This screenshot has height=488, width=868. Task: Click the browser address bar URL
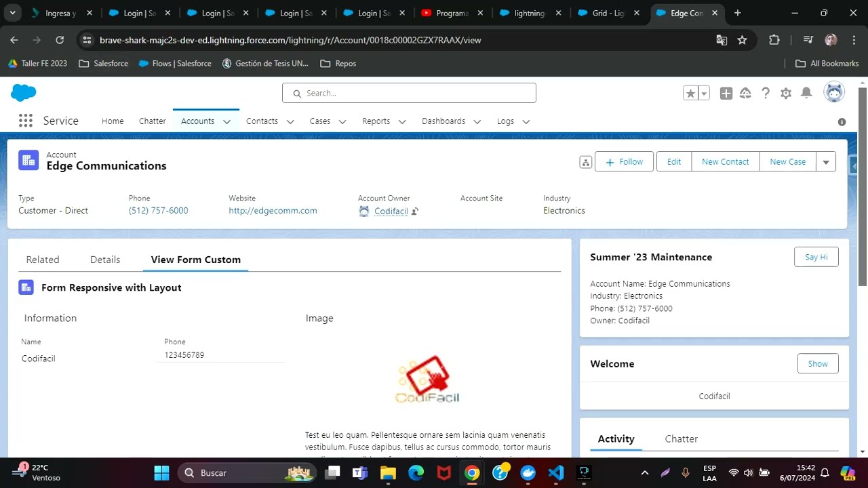pyautogui.click(x=290, y=40)
